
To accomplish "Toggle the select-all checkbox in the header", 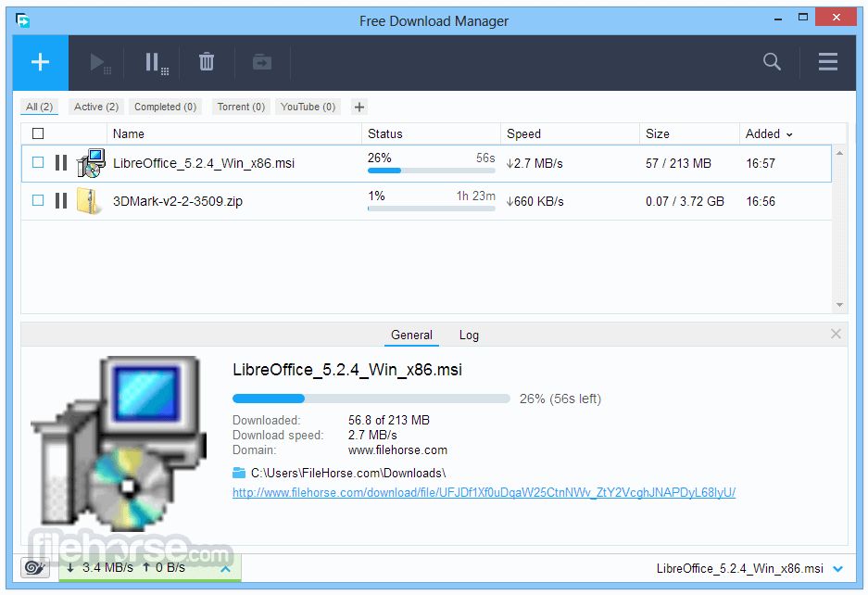I will pyautogui.click(x=38, y=133).
